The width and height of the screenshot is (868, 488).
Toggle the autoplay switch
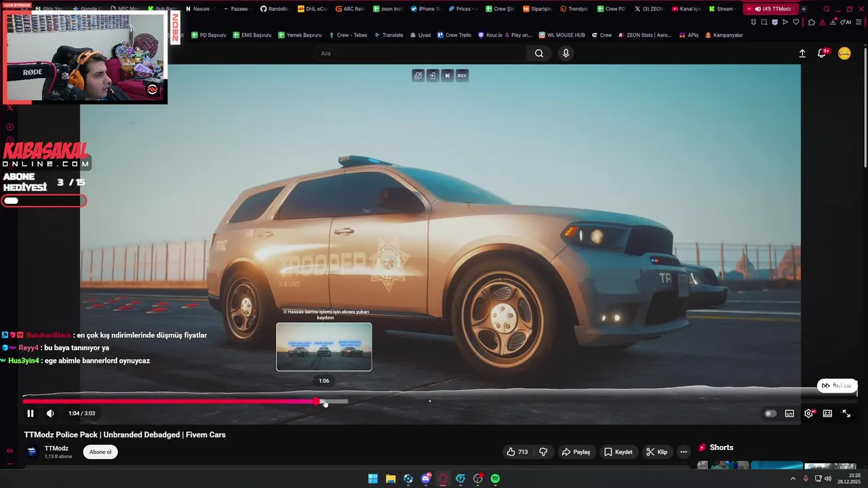pos(770,413)
